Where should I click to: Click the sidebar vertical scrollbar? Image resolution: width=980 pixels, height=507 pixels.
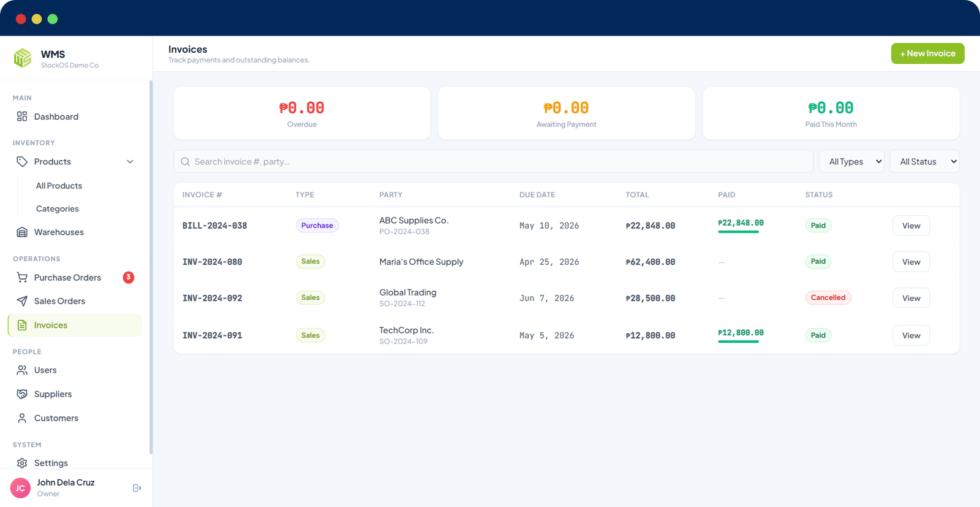click(151, 267)
